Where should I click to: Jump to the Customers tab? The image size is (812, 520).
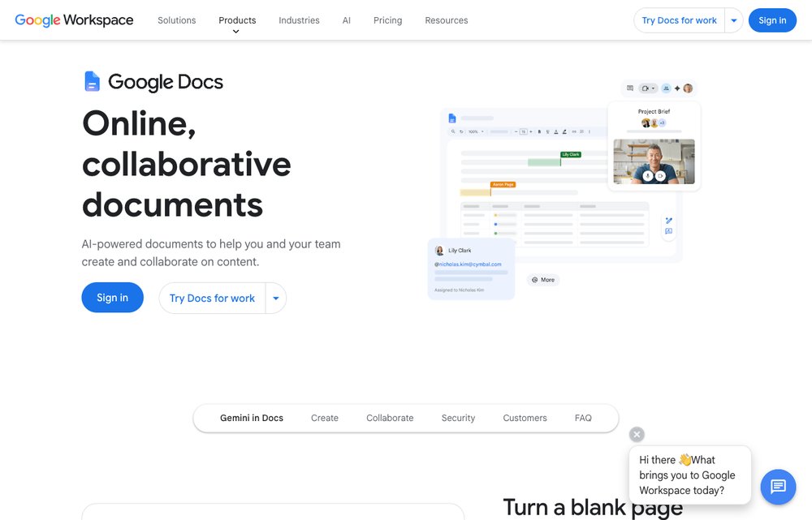tap(525, 418)
